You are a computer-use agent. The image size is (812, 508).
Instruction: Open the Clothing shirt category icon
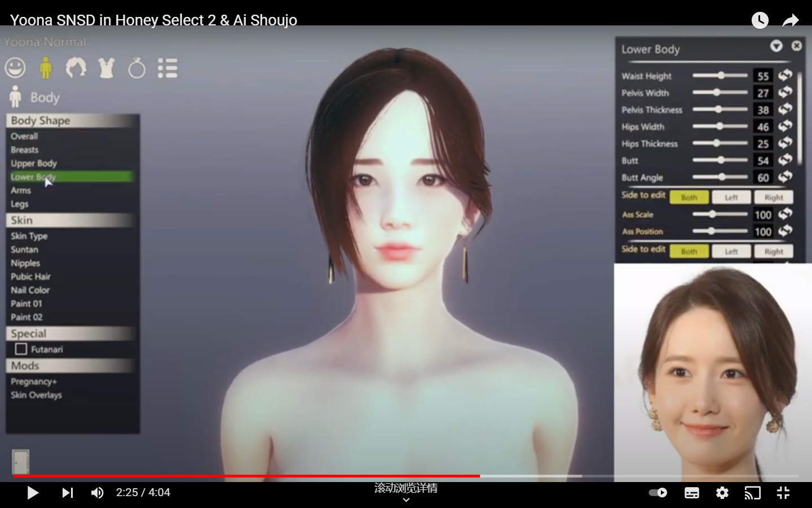coord(107,68)
